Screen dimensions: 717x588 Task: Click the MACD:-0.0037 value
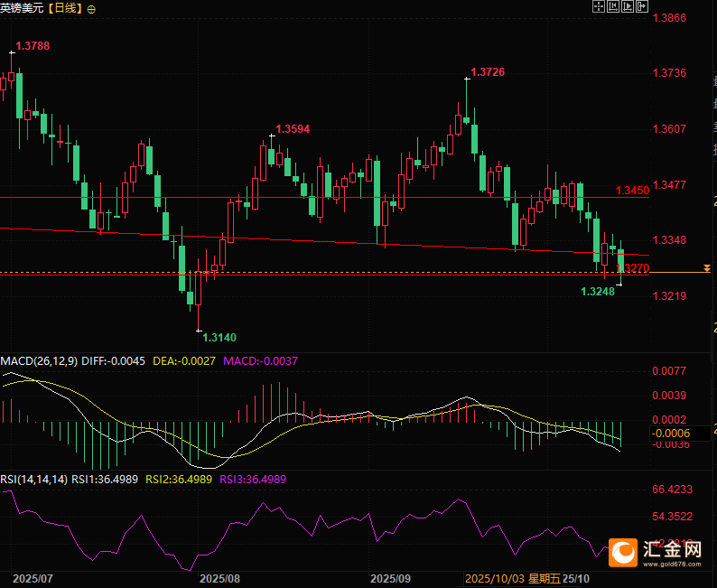(260, 361)
